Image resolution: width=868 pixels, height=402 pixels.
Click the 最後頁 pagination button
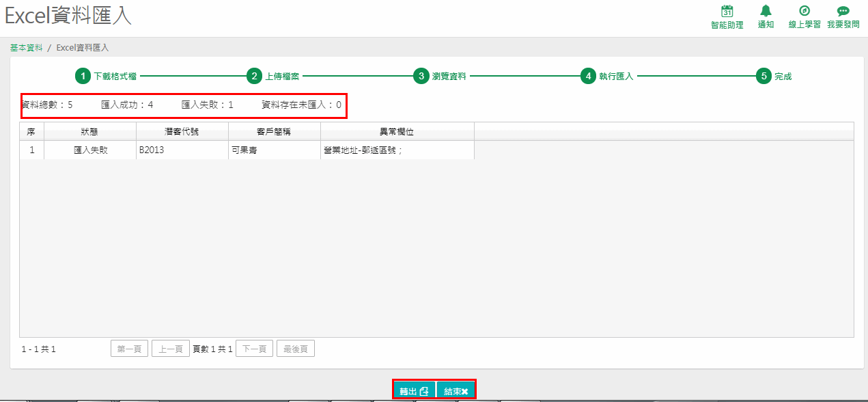coord(296,349)
